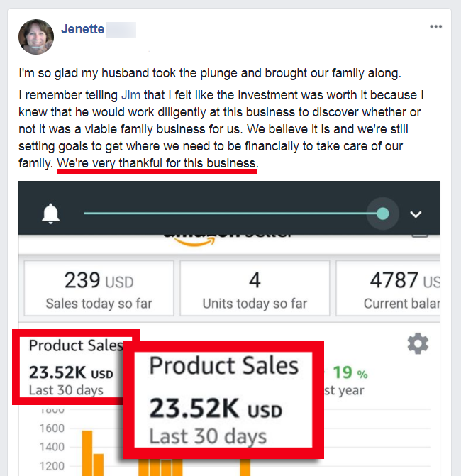Expand the chevron down arrow
This screenshot has height=476, width=461.
pyautogui.click(x=416, y=214)
